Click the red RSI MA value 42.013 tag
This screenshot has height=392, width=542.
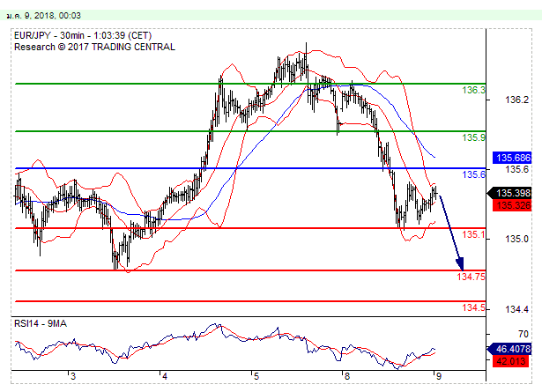click(x=512, y=361)
